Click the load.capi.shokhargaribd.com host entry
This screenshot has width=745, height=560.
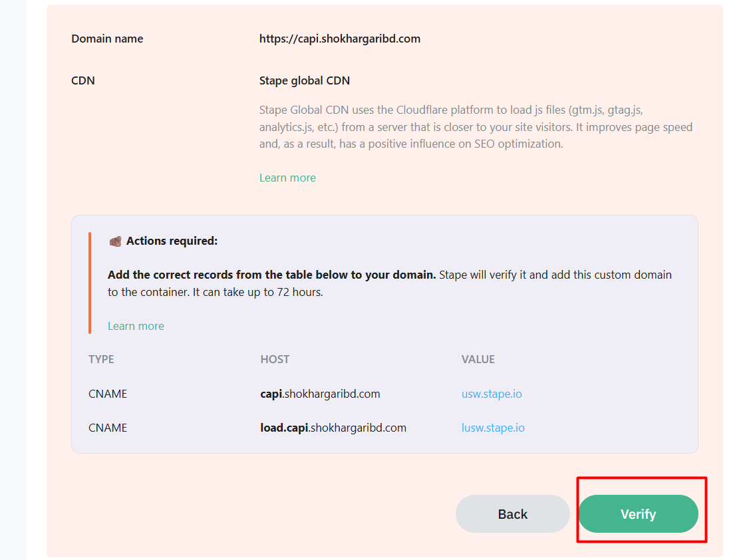(333, 428)
